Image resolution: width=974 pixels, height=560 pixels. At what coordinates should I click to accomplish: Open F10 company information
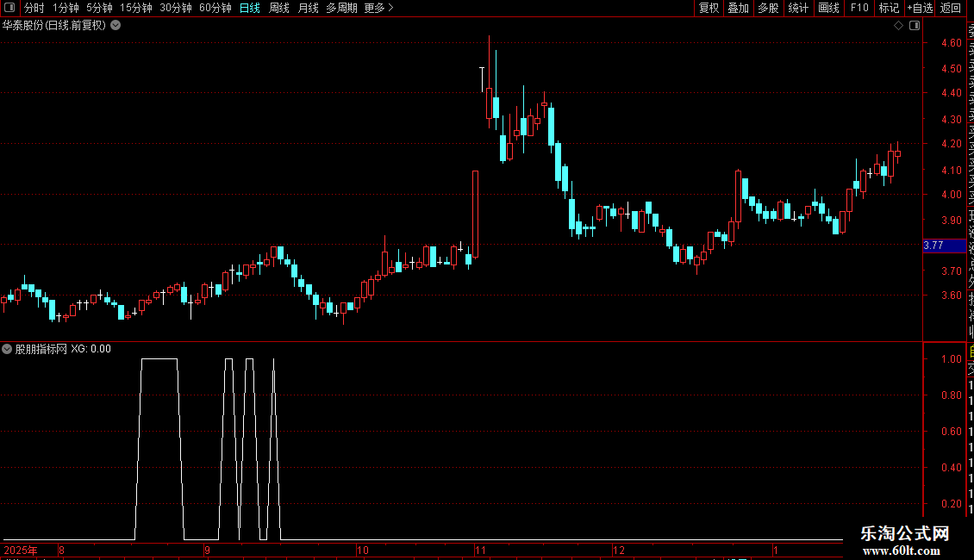859,8
